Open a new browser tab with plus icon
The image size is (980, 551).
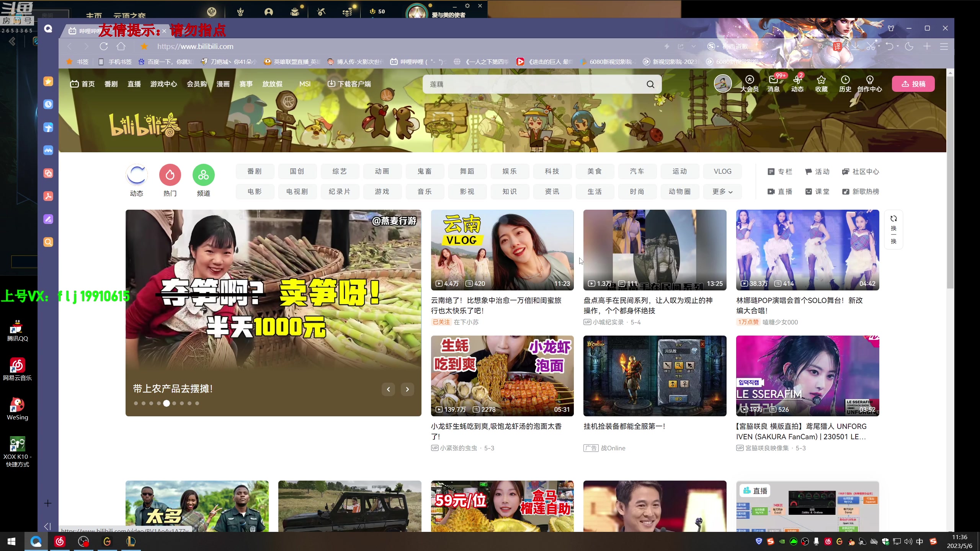tap(927, 46)
